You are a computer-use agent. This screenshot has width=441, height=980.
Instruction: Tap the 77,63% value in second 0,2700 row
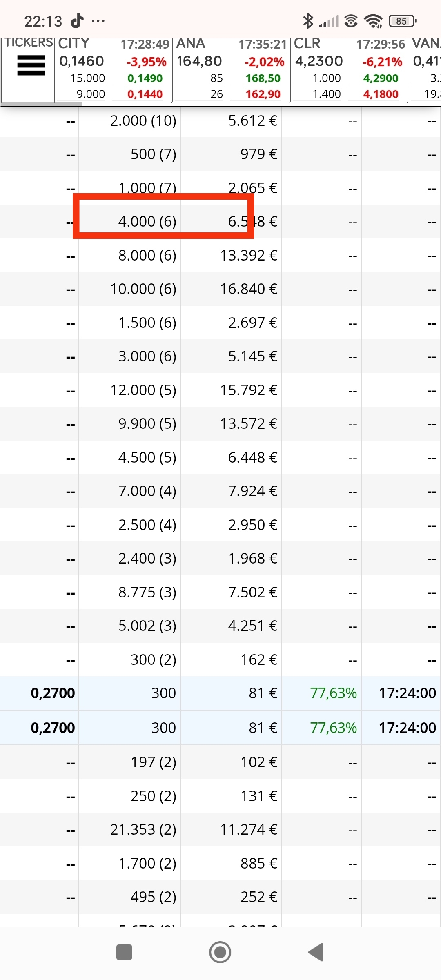(333, 728)
